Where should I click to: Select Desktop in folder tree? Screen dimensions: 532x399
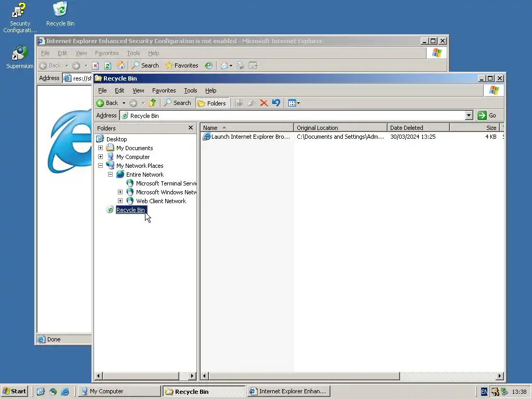click(116, 139)
